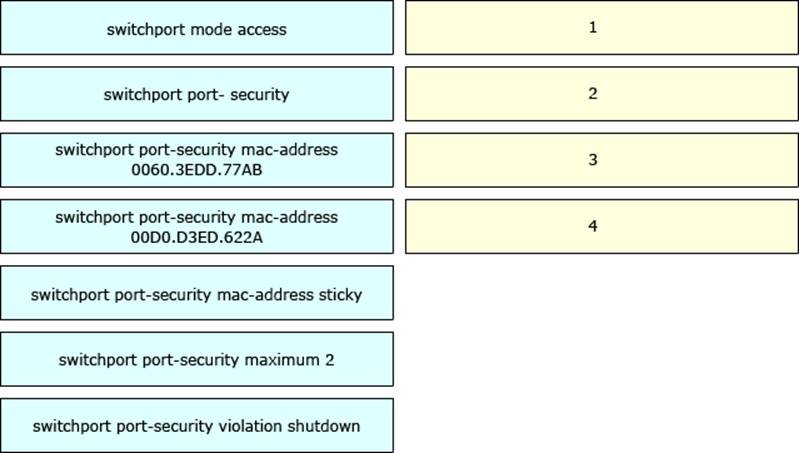Click the digit "1" in the first slot
This screenshot has height=453, width=799.
pyautogui.click(x=593, y=28)
